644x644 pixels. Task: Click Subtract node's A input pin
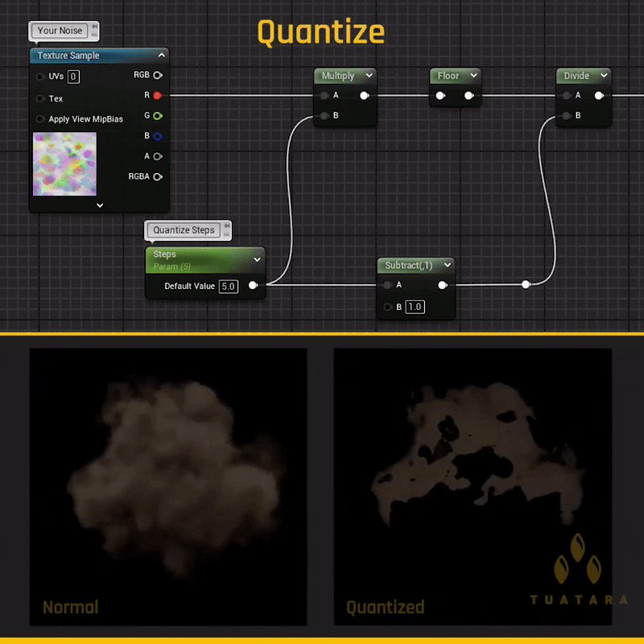[387, 285]
